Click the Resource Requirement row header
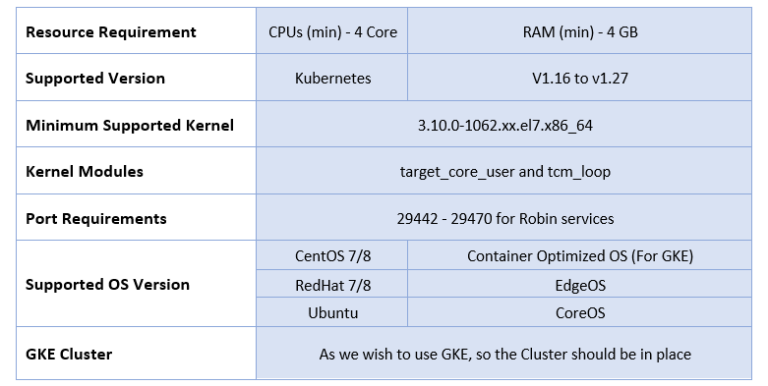The width and height of the screenshot is (768, 386). tap(136, 31)
